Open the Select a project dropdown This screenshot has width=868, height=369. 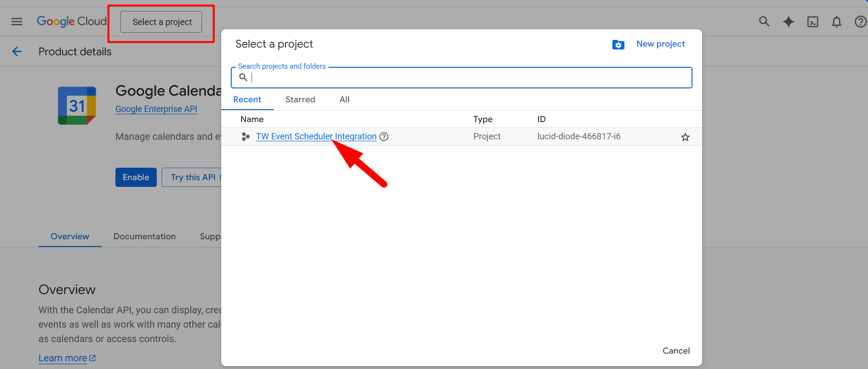click(x=161, y=22)
